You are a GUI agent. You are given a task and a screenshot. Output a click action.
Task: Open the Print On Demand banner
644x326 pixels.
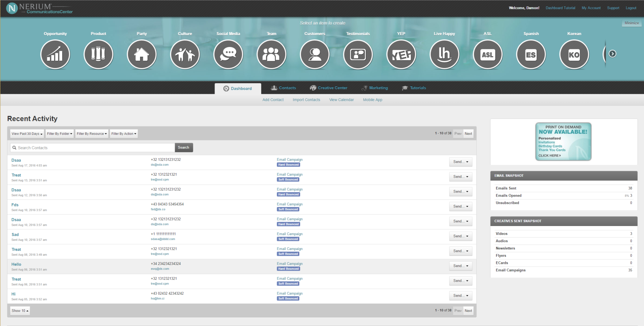coord(563,142)
